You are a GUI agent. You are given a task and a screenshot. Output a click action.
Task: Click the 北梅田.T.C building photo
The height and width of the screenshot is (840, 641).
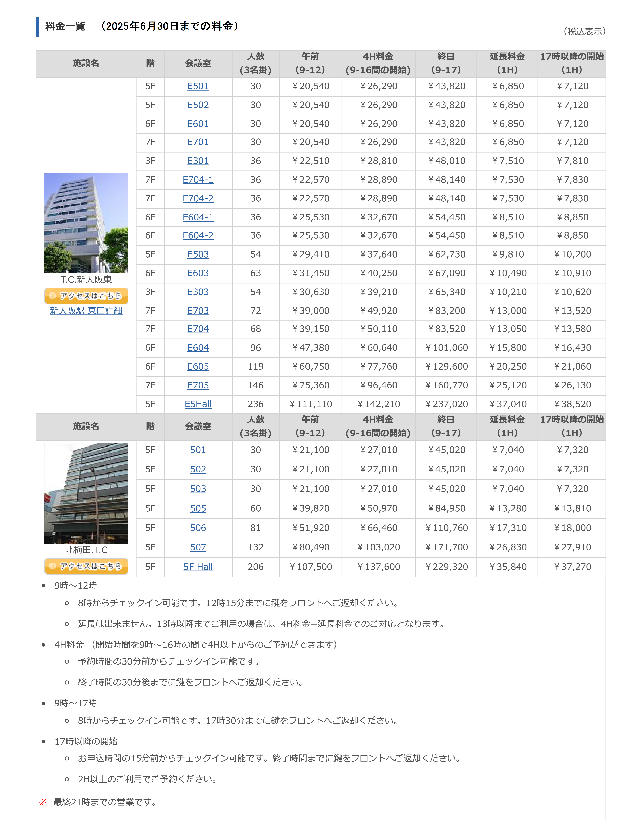point(86,493)
